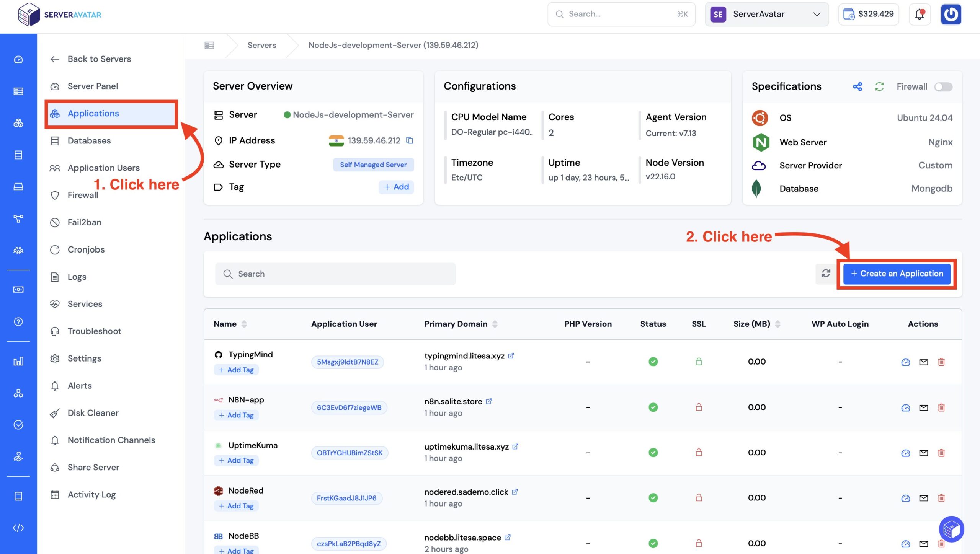Delete the NodeRed application trash icon

click(x=941, y=498)
